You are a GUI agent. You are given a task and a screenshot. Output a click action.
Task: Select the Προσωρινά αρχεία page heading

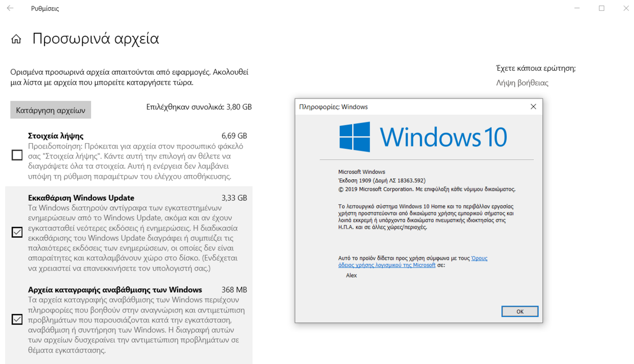96,39
